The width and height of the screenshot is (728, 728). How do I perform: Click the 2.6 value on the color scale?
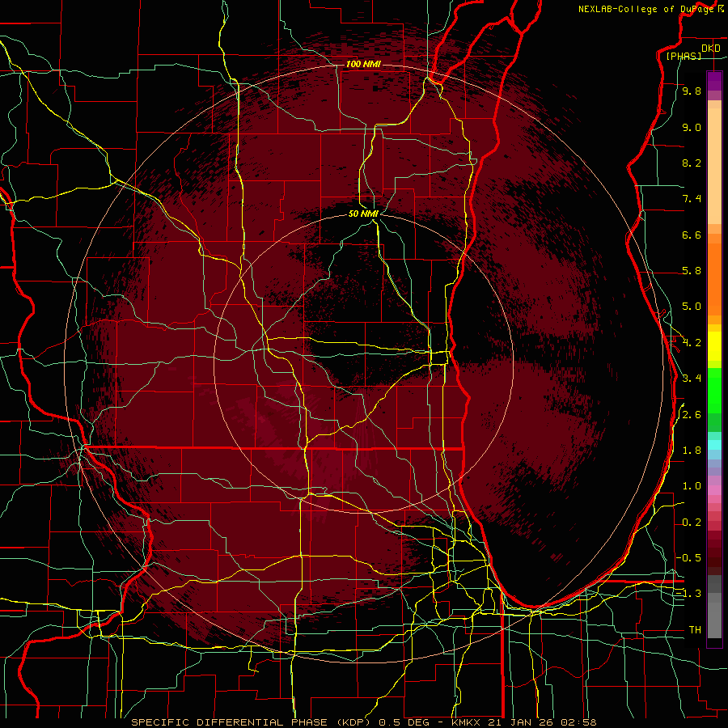click(692, 415)
